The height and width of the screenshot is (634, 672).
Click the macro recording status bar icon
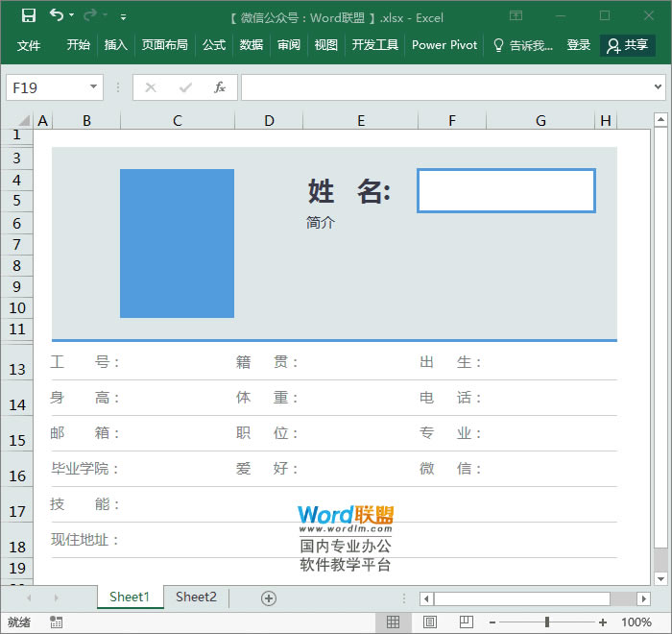pyautogui.click(x=57, y=622)
